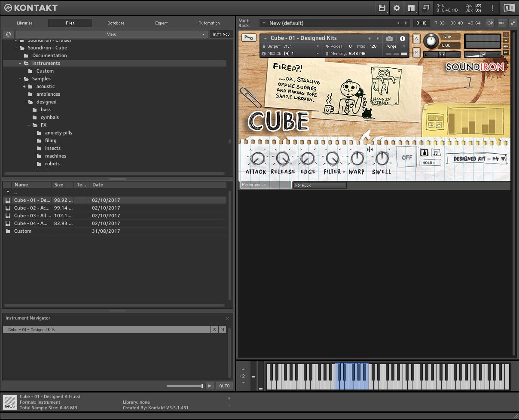
Task: Minimize the instrument header view
Action: [x=506, y=40]
